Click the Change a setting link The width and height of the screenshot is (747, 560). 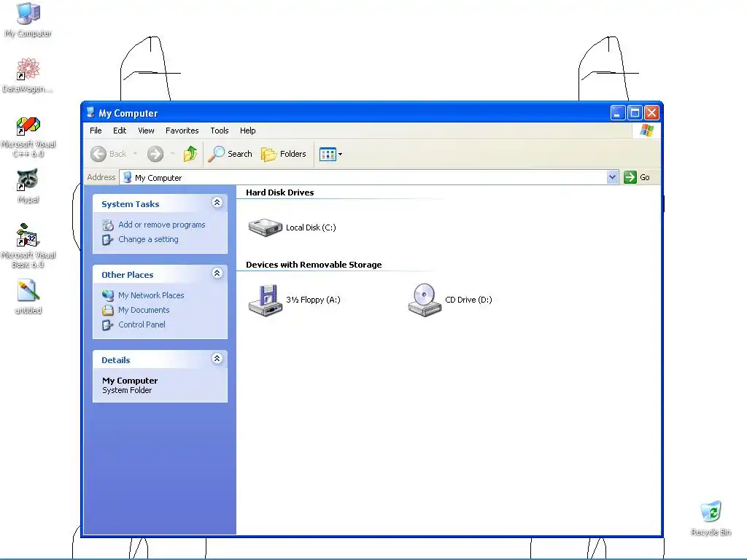coord(148,239)
